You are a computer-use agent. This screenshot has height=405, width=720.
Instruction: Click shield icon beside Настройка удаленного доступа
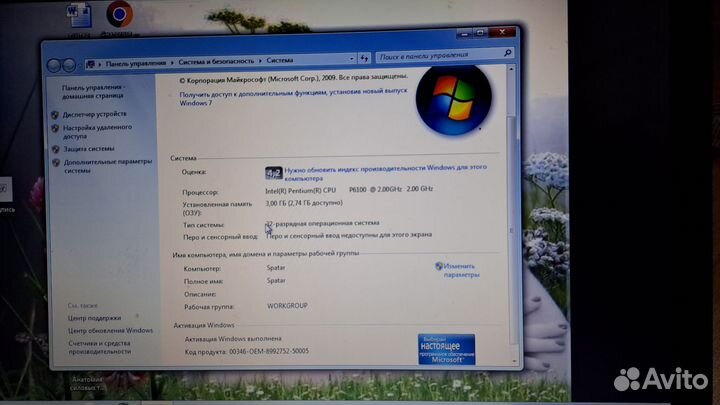point(55,129)
